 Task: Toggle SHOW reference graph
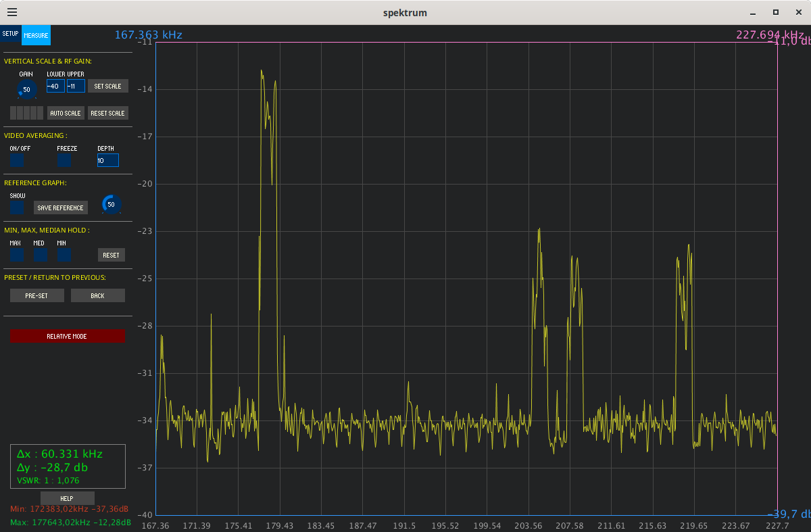(17, 208)
